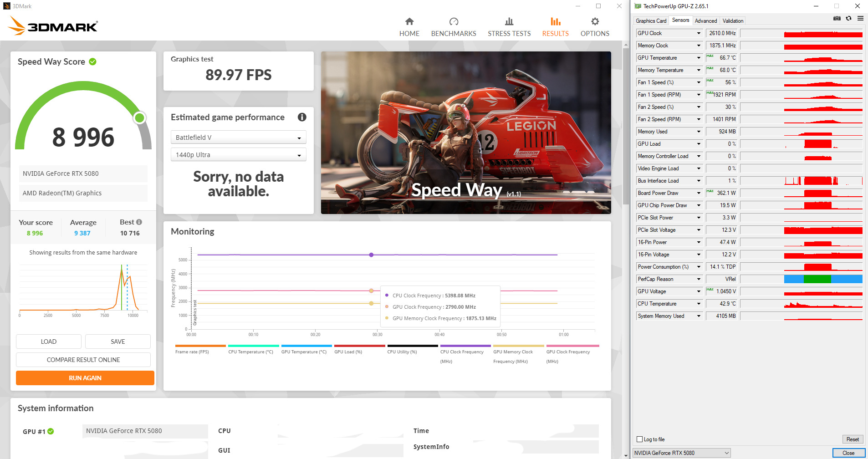Click Reset button in GPU-Z
The height and width of the screenshot is (459, 868).
(x=853, y=439)
